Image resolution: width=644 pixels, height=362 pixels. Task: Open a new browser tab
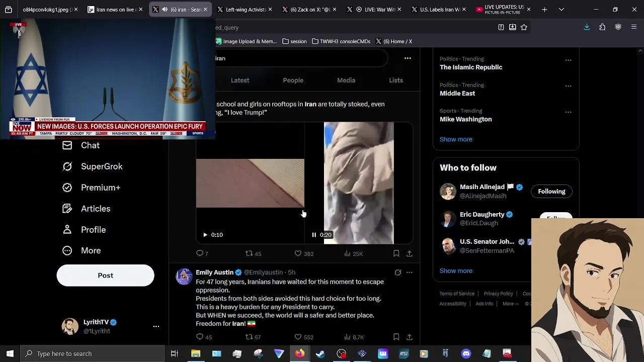click(x=544, y=10)
